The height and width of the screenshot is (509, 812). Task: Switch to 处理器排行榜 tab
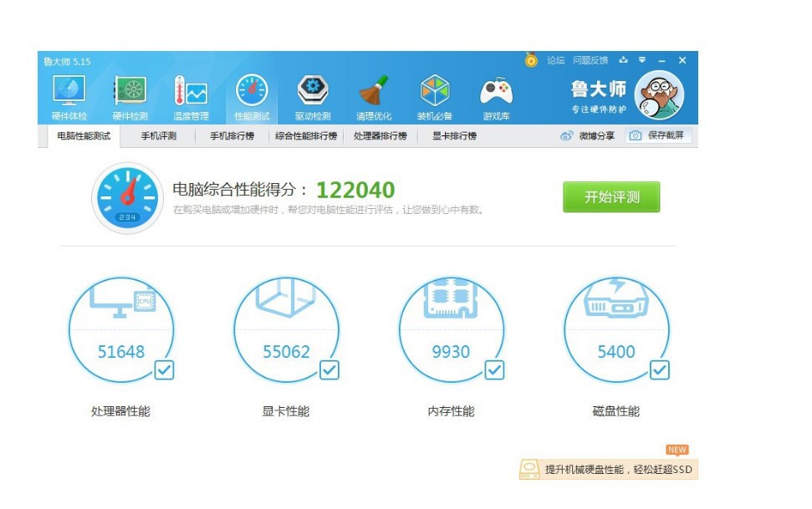point(380,136)
